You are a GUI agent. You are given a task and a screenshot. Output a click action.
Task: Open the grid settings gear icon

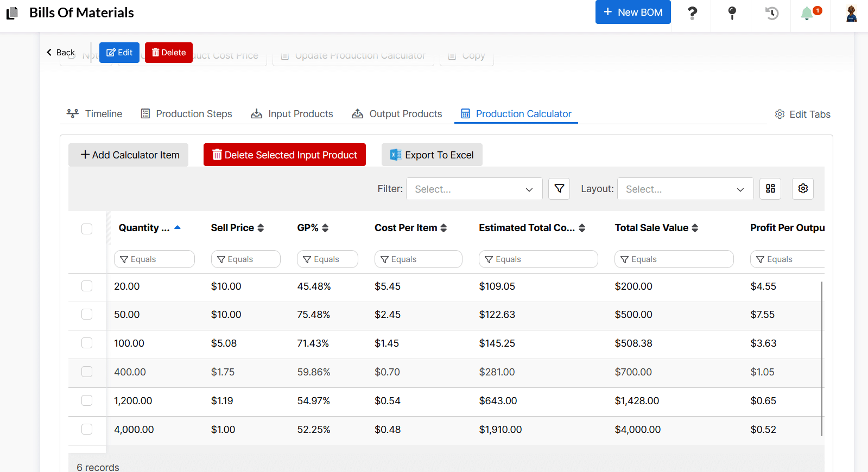pyautogui.click(x=802, y=189)
